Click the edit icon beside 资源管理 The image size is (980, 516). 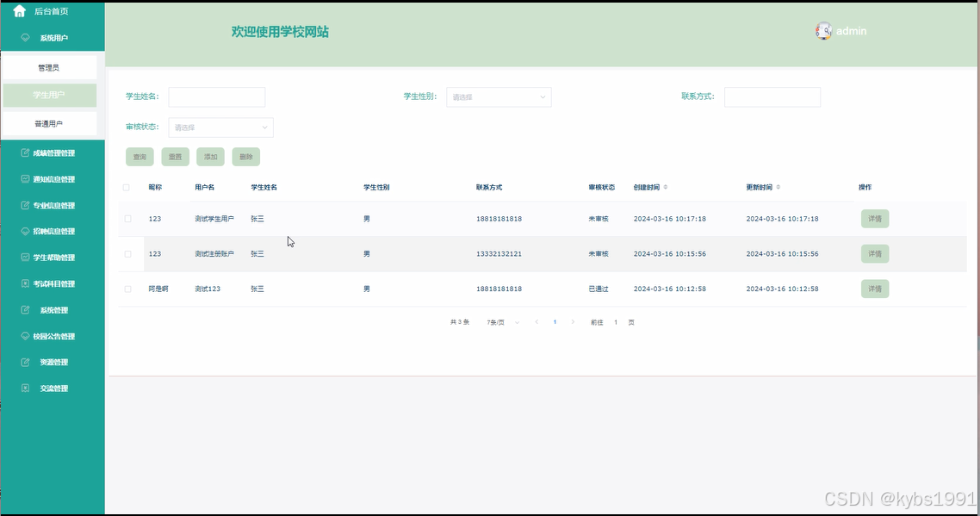25,362
